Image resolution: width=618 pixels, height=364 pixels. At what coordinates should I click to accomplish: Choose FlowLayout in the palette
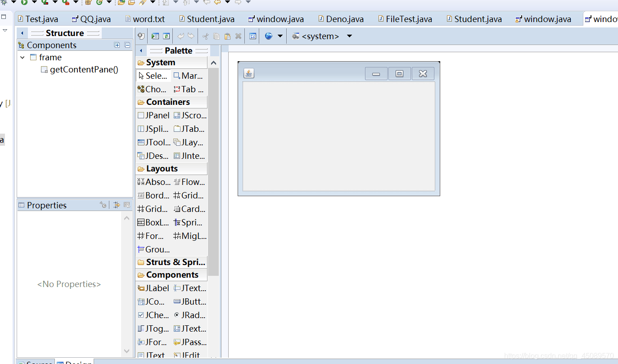click(x=189, y=182)
